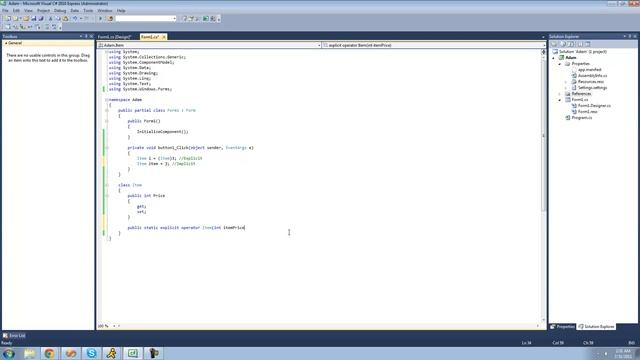Image resolution: width=640 pixels, height=360 pixels.
Task: Collapse the General group in Toolbox
Action: [6, 43]
